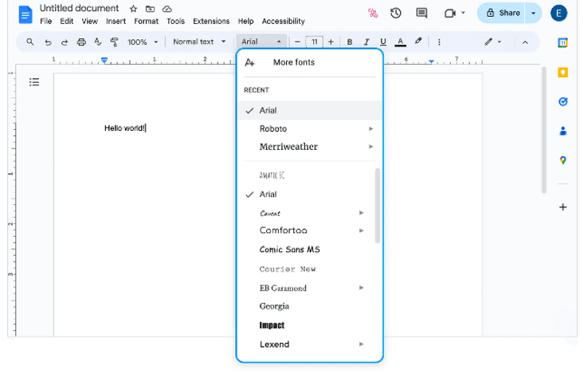Open the Insert menu
Image resolution: width=588 pixels, height=374 pixels.
pyautogui.click(x=116, y=22)
